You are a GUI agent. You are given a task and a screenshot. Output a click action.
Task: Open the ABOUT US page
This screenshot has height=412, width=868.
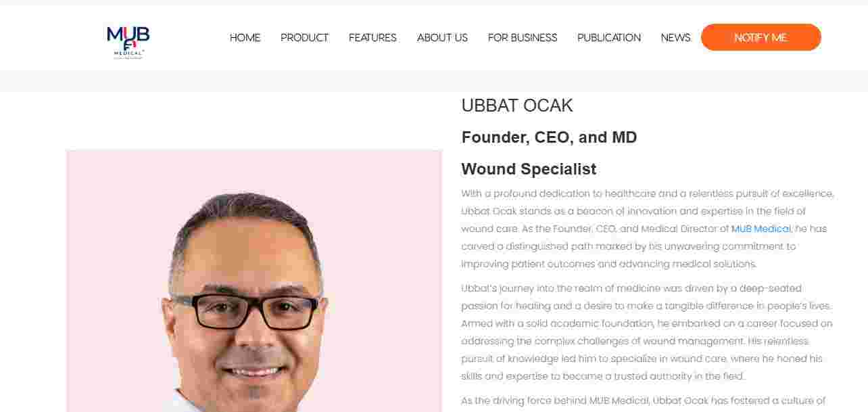pos(442,38)
